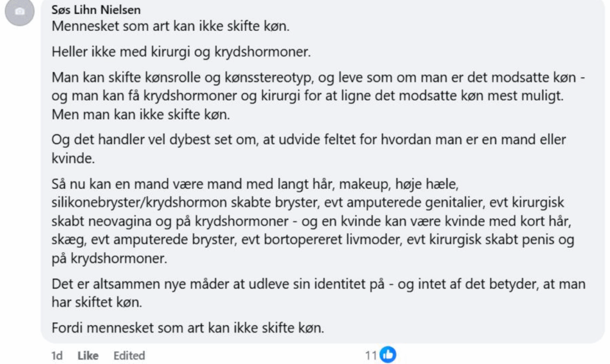The width and height of the screenshot is (610, 364).
Task: Click the 1d comment timestamp
Action: point(57,356)
